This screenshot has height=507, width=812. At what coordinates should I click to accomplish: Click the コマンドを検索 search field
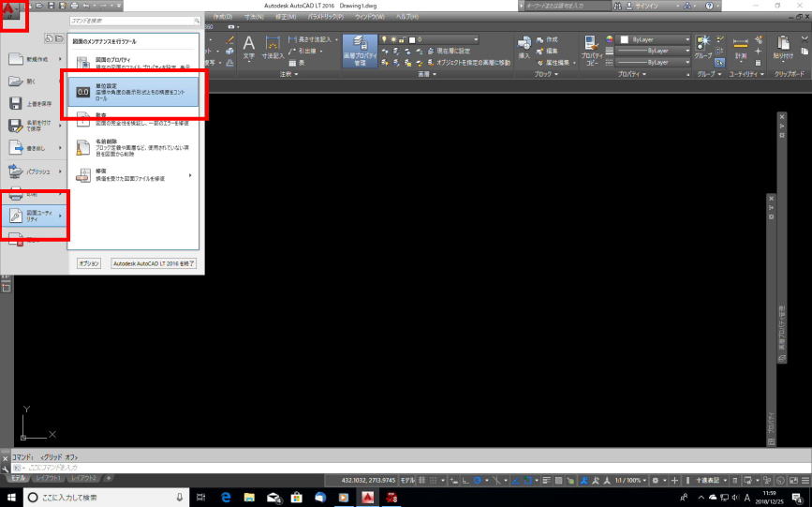coord(135,21)
